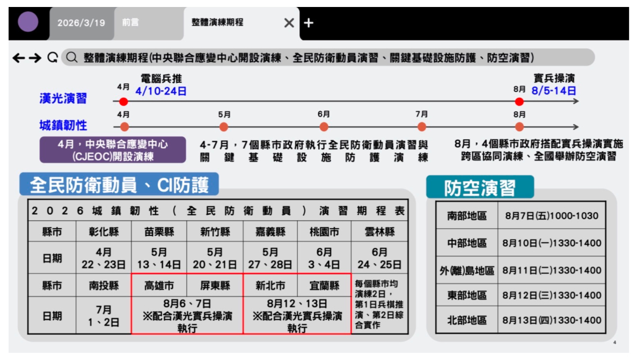Image resolution: width=644 pixels, height=363 pixels.
Task: Click the purple circle icon in the tab bar
Action: click(x=28, y=22)
